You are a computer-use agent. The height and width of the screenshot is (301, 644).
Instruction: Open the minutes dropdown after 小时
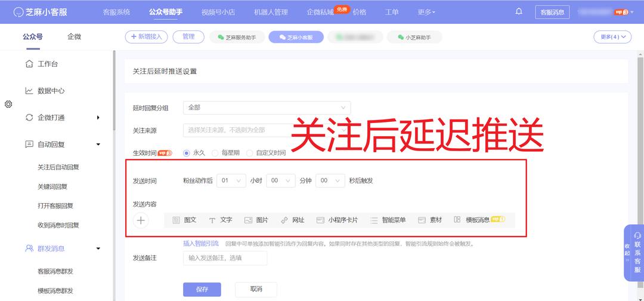[x=281, y=180]
